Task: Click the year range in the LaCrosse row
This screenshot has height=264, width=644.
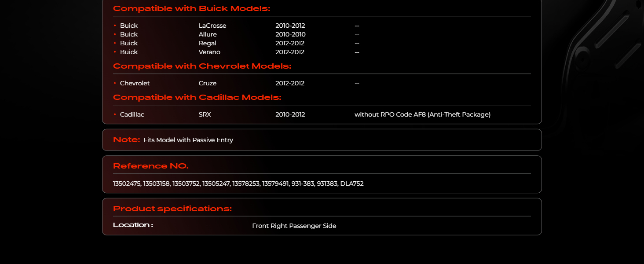Action: click(290, 26)
